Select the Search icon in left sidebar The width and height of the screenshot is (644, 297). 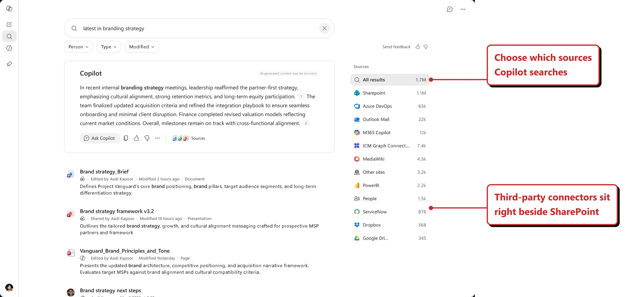point(9,37)
